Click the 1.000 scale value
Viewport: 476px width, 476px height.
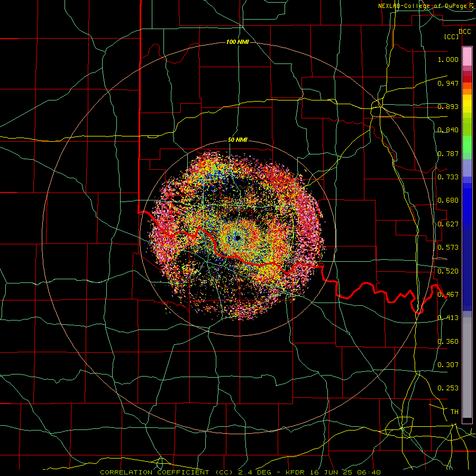(x=448, y=59)
